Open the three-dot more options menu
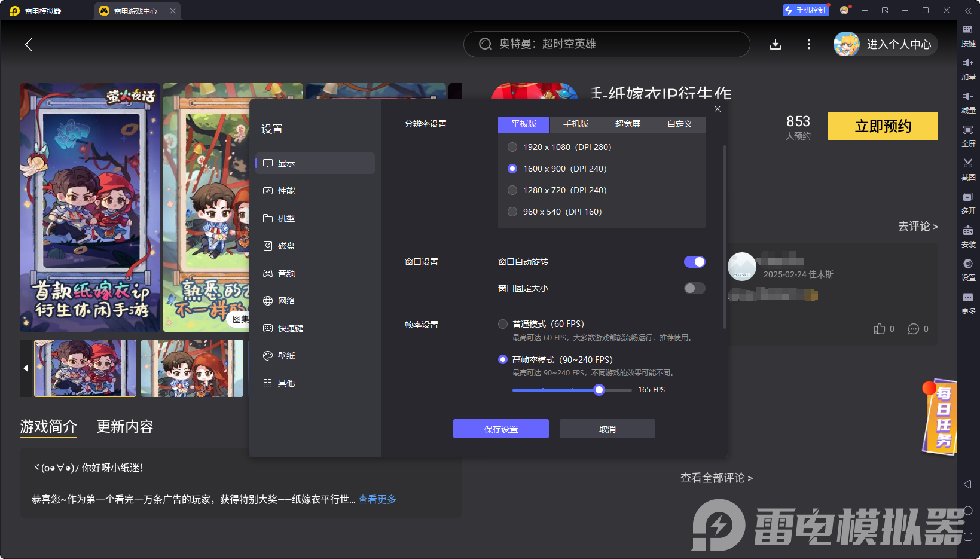This screenshot has width=980, height=559. click(x=809, y=44)
